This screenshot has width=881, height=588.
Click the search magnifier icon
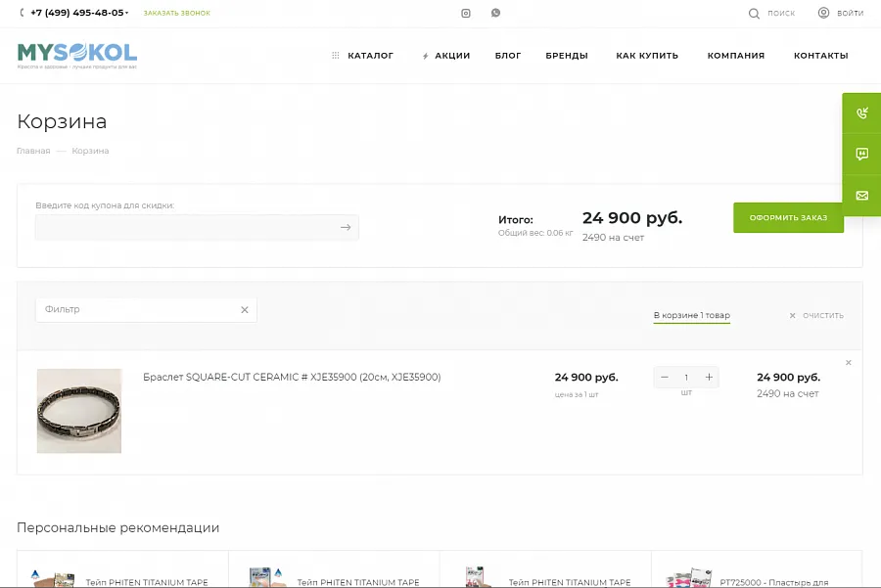tap(754, 13)
